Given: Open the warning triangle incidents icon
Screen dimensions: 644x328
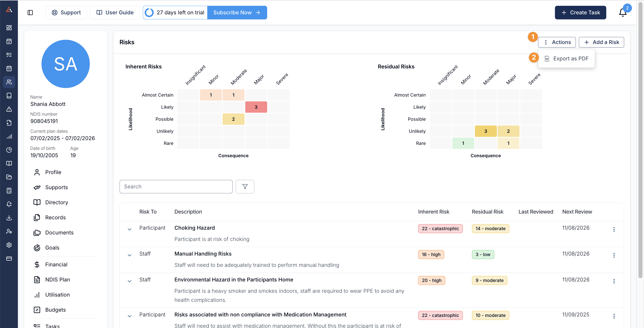Looking at the screenshot, I should tap(9, 109).
